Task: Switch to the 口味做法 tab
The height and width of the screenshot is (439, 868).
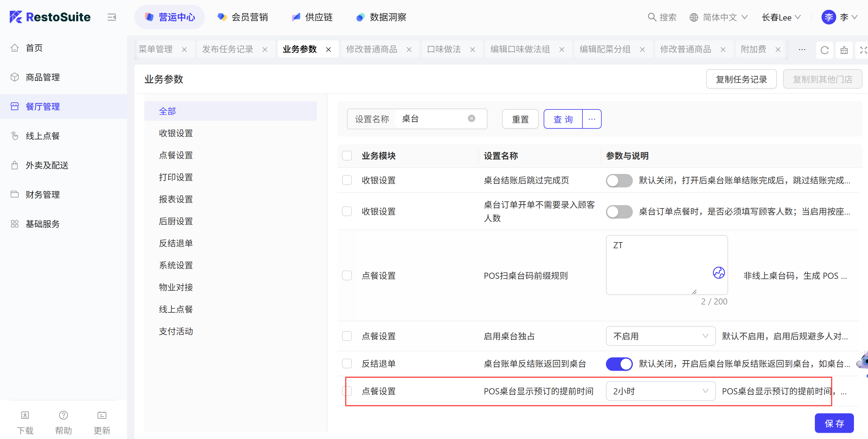Action: pyautogui.click(x=443, y=49)
